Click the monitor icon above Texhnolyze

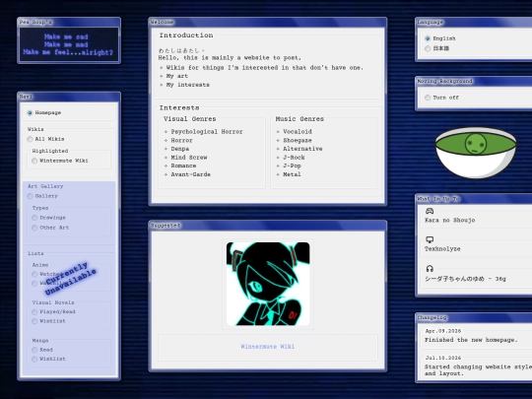[x=430, y=239]
